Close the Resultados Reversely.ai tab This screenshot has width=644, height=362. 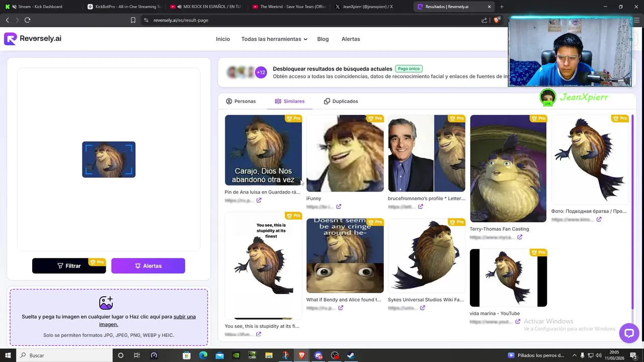pyautogui.click(x=490, y=7)
